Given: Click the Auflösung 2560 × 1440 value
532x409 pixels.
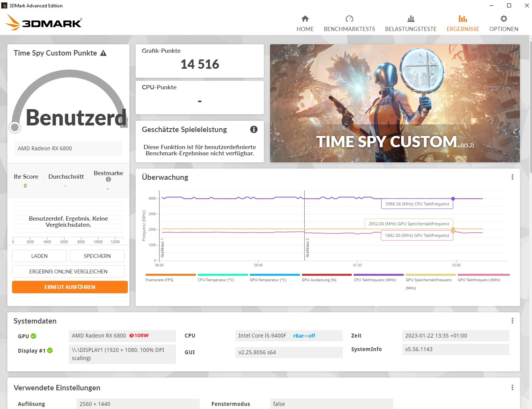Looking at the screenshot, I should pos(138,404).
